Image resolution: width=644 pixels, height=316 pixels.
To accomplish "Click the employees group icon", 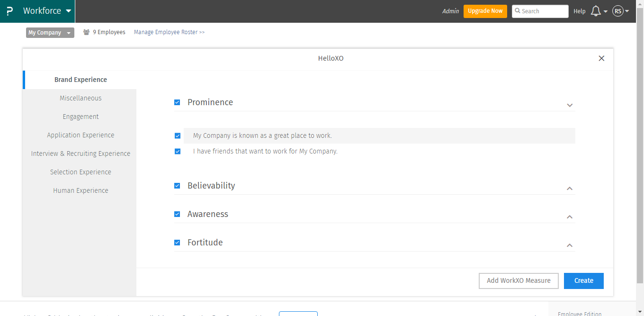I will tap(86, 32).
